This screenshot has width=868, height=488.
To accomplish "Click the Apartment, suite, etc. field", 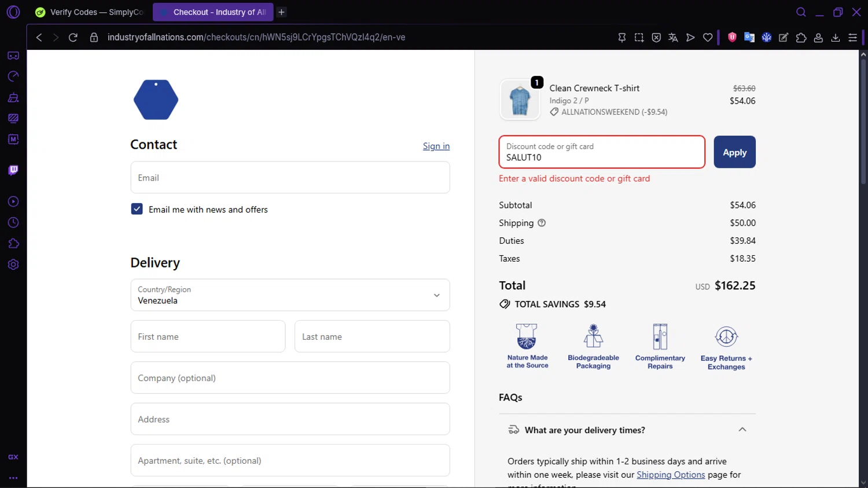I will click(x=290, y=460).
